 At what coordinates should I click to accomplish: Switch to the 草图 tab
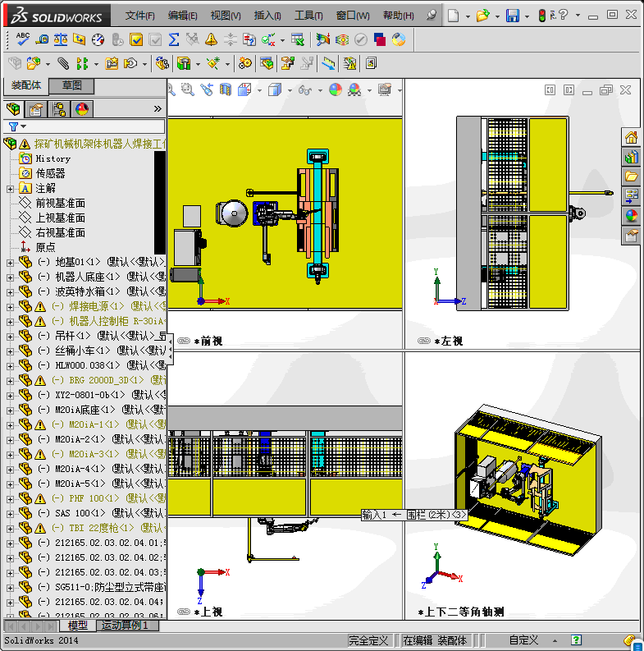point(72,85)
